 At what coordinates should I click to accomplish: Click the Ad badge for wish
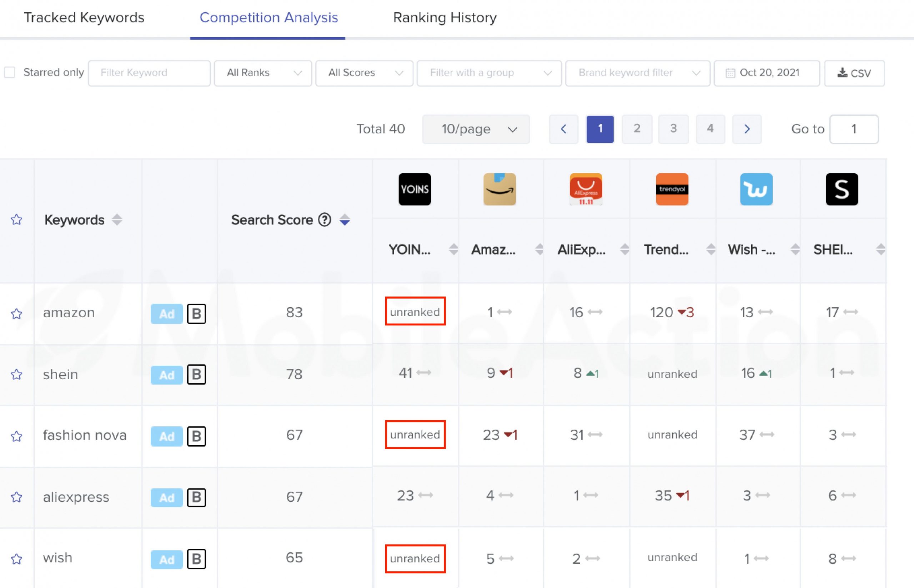coord(166,559)
